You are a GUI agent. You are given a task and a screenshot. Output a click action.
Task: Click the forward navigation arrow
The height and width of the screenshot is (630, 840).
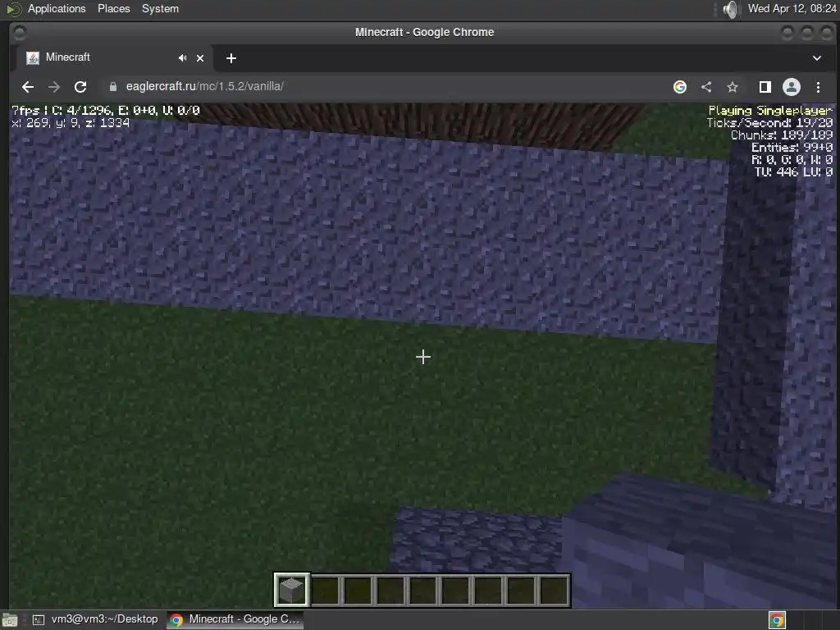pyautogui.click(x=54, y=87)
